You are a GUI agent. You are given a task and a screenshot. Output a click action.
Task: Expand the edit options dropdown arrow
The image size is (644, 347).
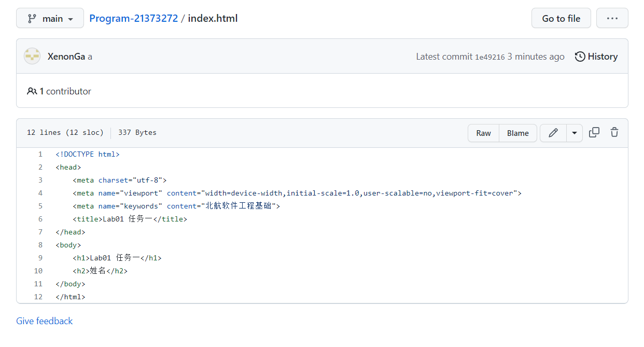pos(575,133)
